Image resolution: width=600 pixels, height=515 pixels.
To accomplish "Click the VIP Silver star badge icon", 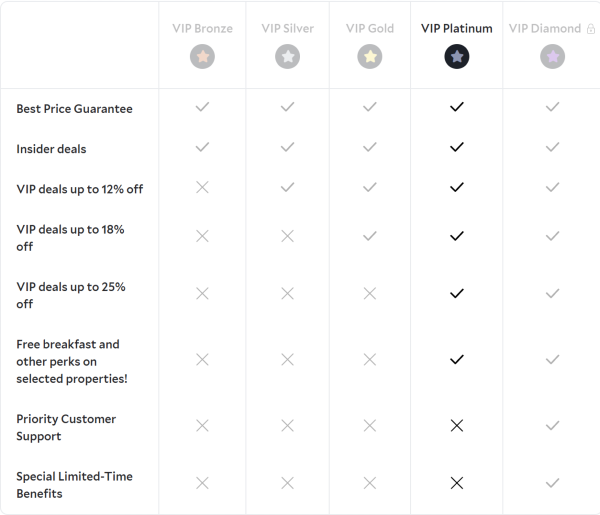I will (x=288, y=57).
